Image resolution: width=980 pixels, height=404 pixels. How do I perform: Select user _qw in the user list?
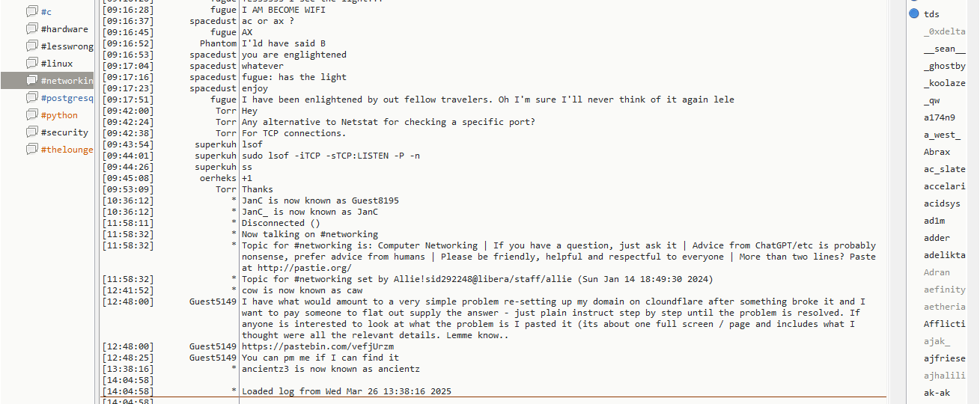tap(931, 100)
